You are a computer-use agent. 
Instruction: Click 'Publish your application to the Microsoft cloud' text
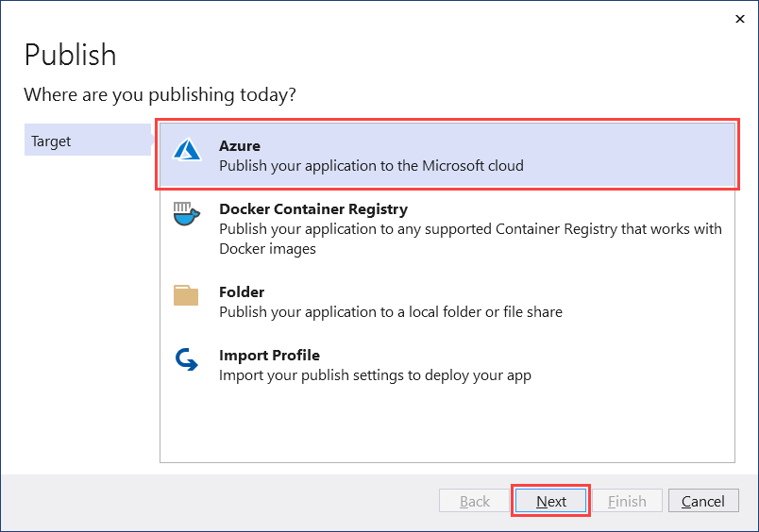coord(371,166)
